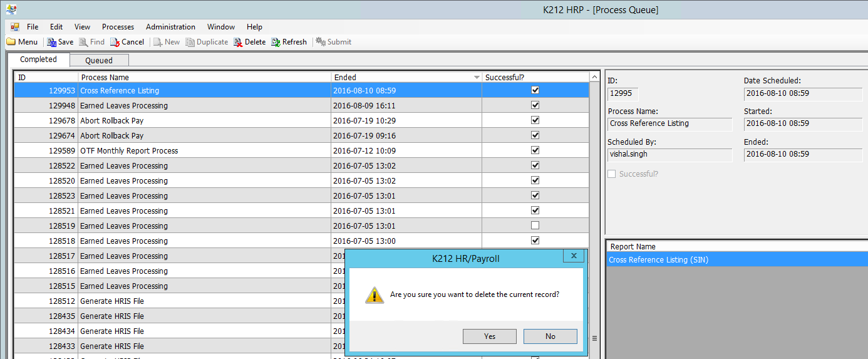Click the Refresh toolbar icon
This screenshot has width=868, height=359.
[x=276, y=42]
